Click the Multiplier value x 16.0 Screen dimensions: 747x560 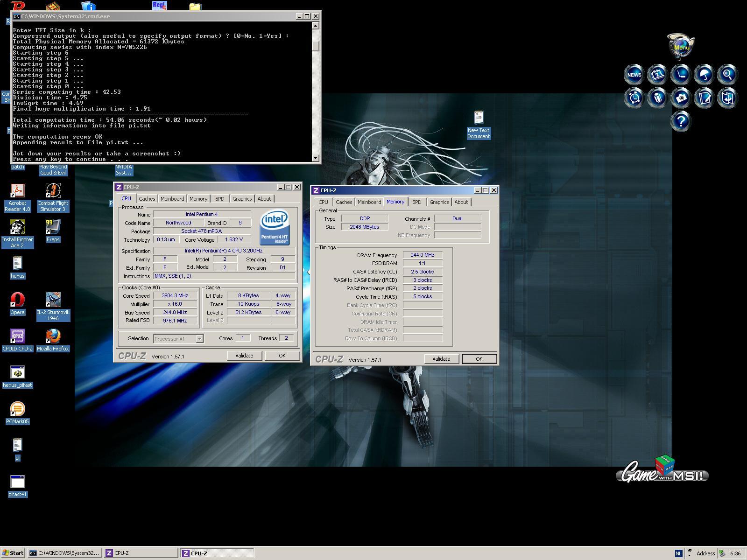(x=175, y=304)
